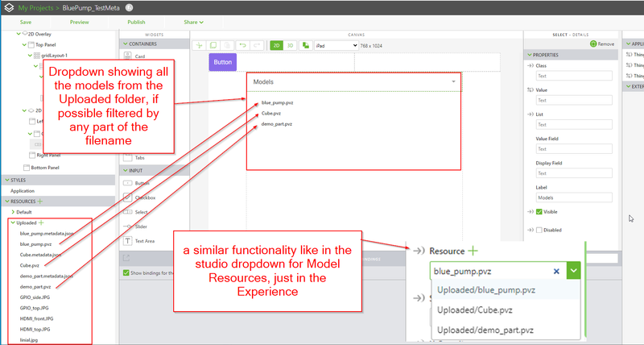
Task: Expand the Models dropdown on canvas
Action: click(453, 82)
